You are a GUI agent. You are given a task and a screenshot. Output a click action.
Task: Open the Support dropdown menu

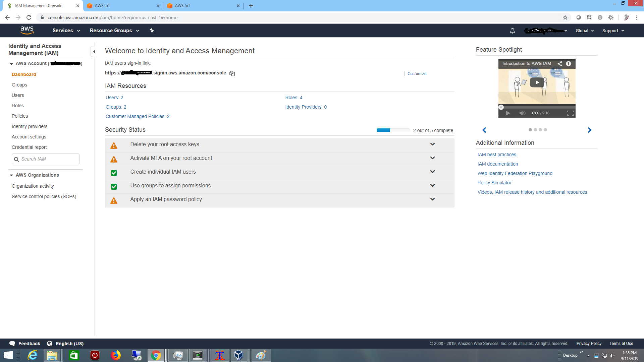pyautogui.click(x=613, y=31)
